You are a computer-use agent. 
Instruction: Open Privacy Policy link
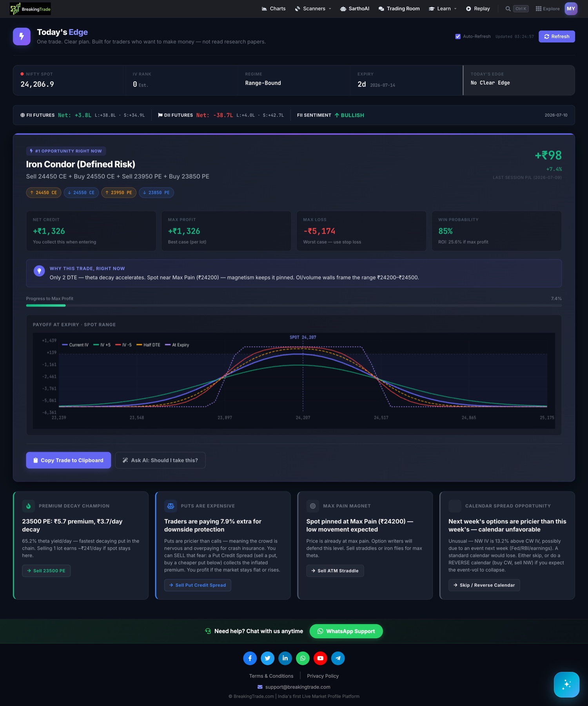323,676
